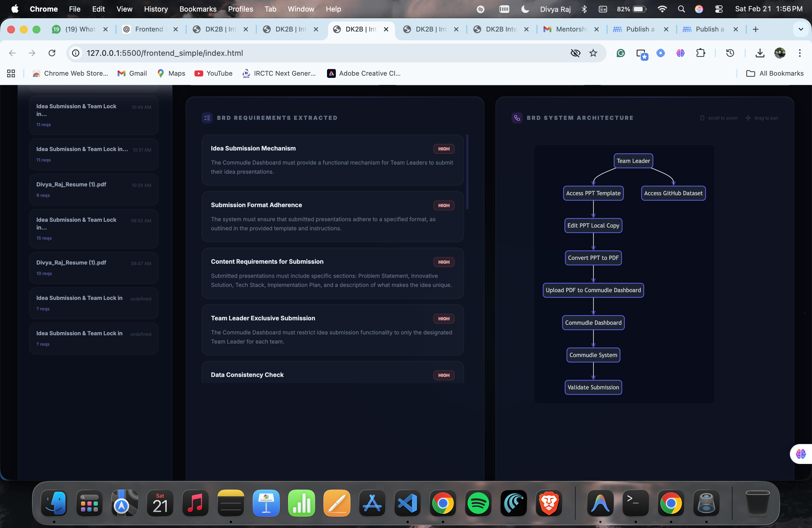Open Divya_Raj_Resume history item with 6 reqs
This screenshot has width=812, height=528.
tap(93, 189)
